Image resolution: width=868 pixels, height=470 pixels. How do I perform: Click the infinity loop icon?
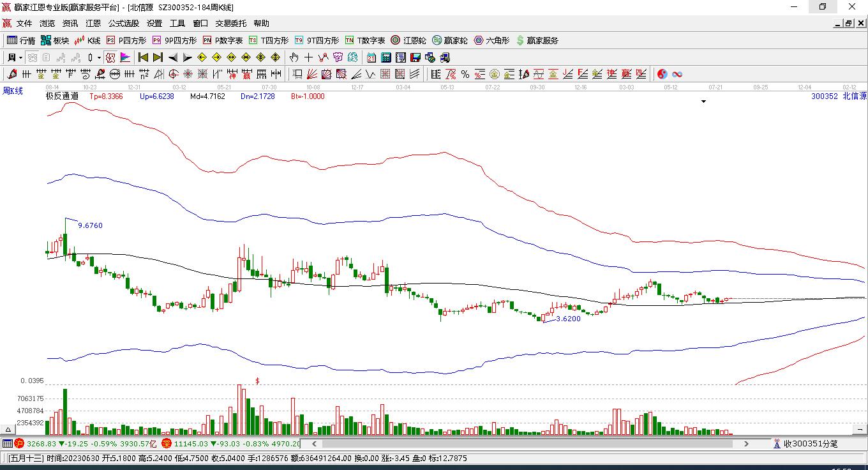(677, 75)
